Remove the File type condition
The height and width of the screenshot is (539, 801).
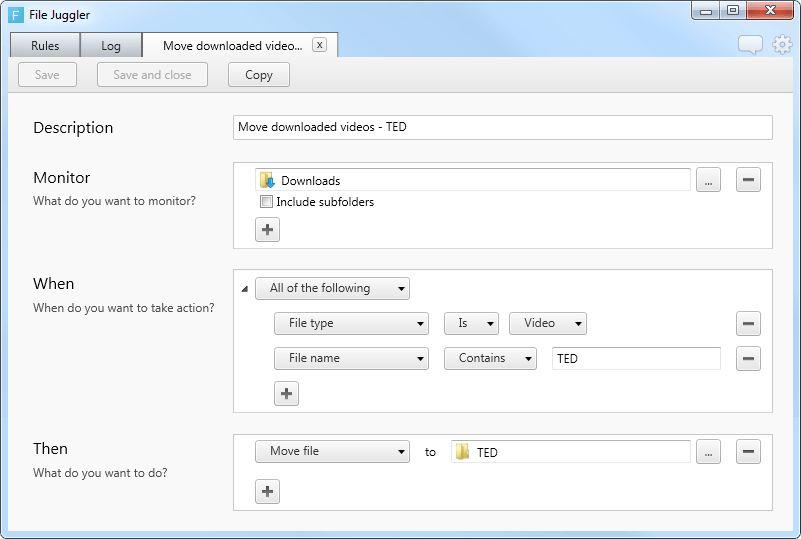click(748, 323)
